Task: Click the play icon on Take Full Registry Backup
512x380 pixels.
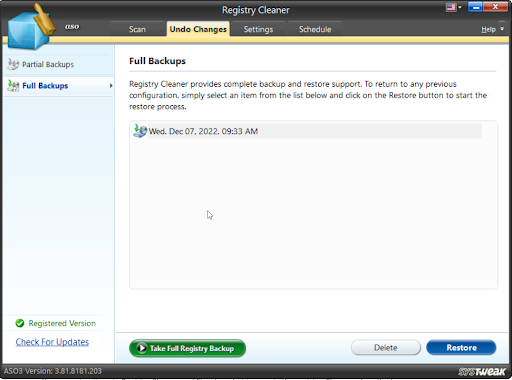Action: point(142,348)
